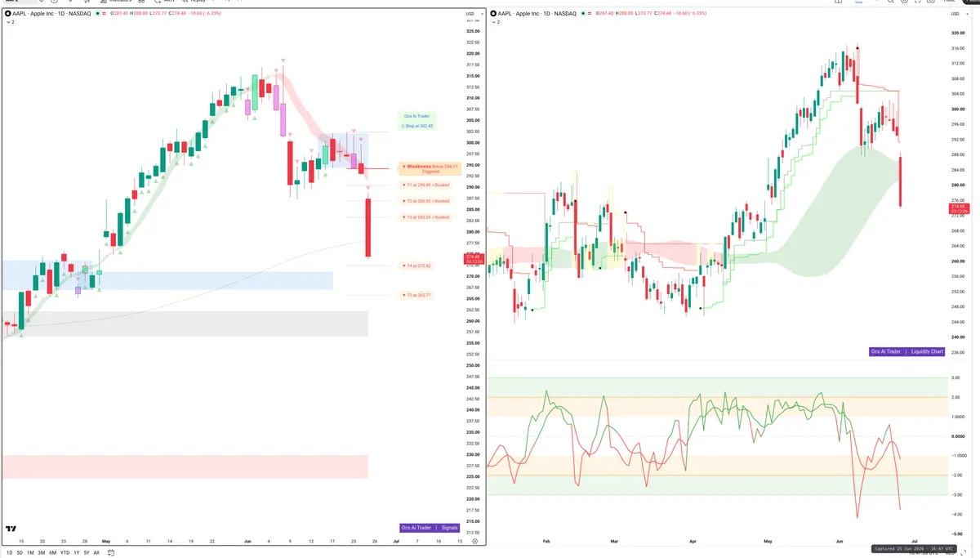
Task: Click the 3.00 oscillator scale label
Action: [x=956, y=378]
